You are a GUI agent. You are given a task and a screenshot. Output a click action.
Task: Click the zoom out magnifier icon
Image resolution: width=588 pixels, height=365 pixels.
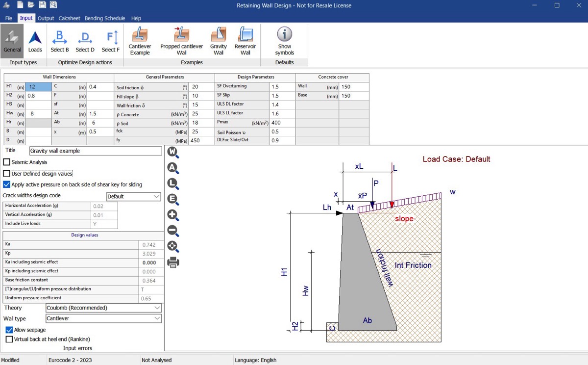pyautogui.click(x=173, y=231)
